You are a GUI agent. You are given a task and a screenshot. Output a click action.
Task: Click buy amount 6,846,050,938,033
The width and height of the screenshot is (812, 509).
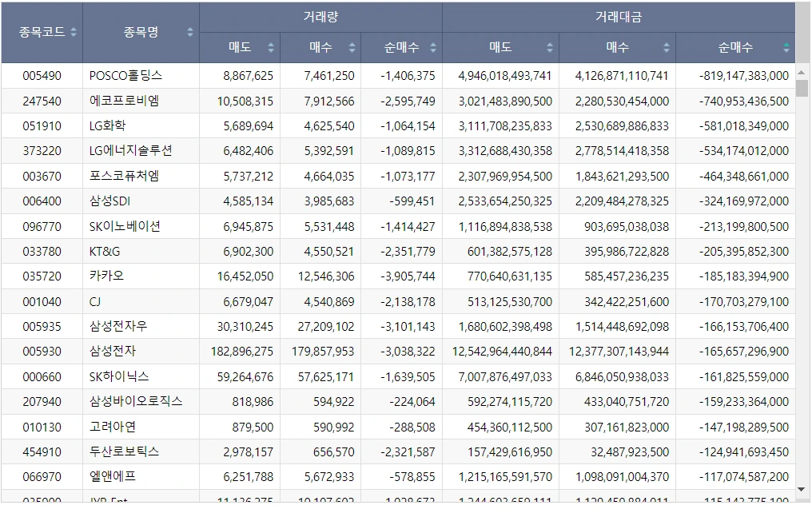pyautogui.click(x=622, y=376)
